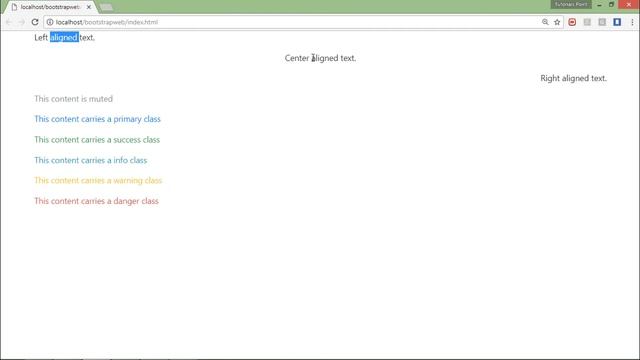Click the Tutorials Point profile button
The width and height of the screenshot is (640, 360).
pos(571,4)
